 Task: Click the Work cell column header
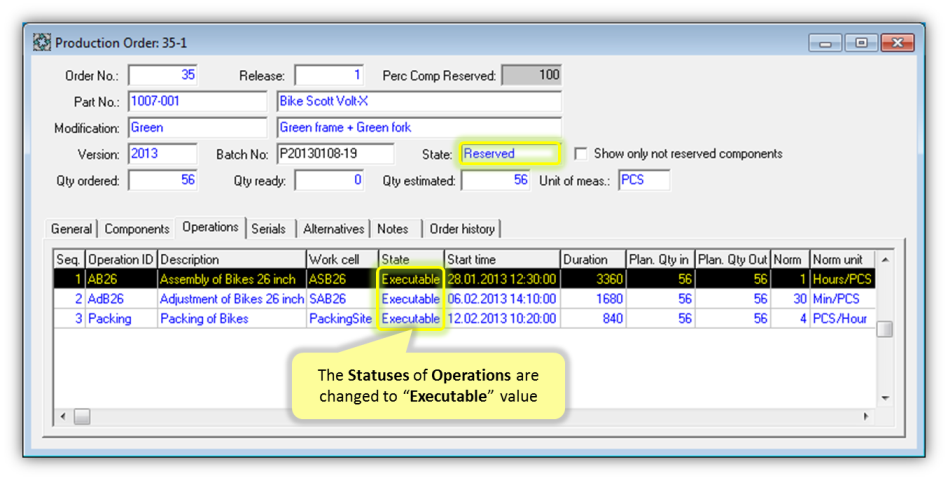pos(340,260)
